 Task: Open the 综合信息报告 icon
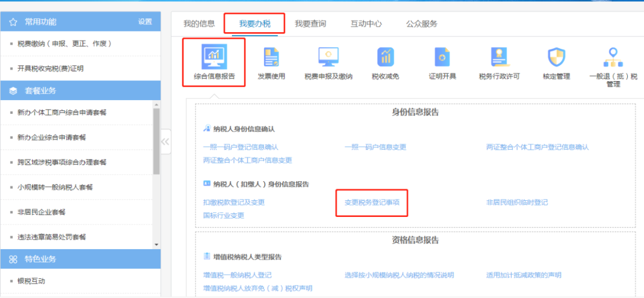[x=214, y=57]
